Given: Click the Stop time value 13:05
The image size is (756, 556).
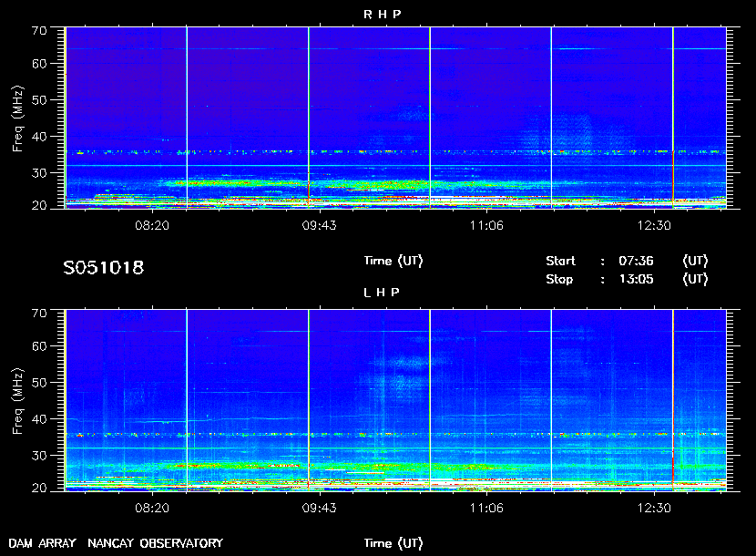Looking at the screenshot, I should tap(636, 280).
